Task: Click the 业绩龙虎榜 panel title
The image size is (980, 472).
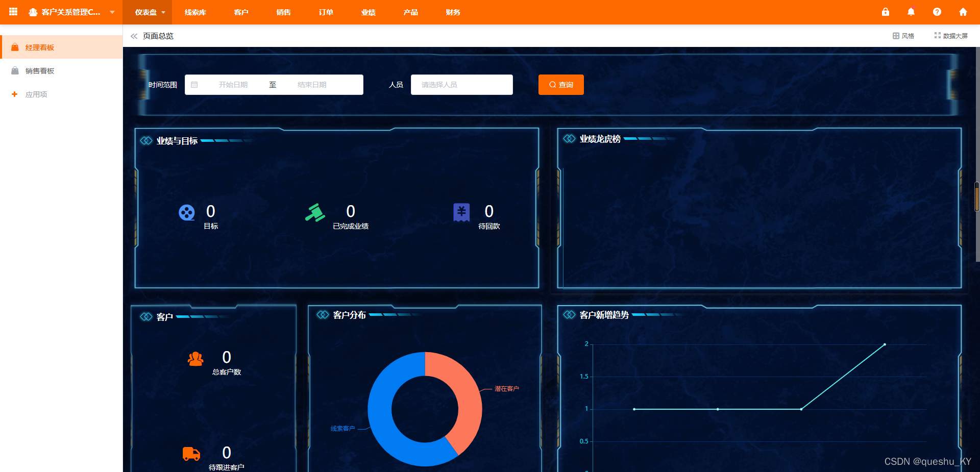Action: [600, 139]
